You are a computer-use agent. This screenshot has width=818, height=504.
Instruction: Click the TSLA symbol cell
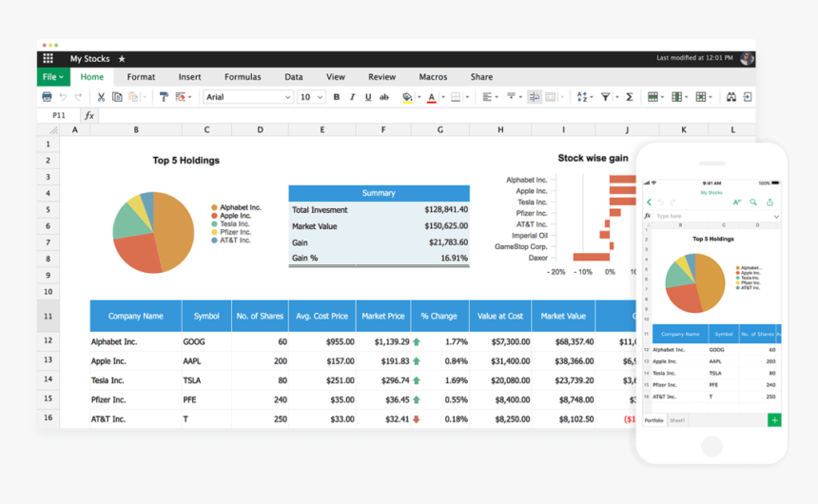pyautogui.click(x=206, y=380)
